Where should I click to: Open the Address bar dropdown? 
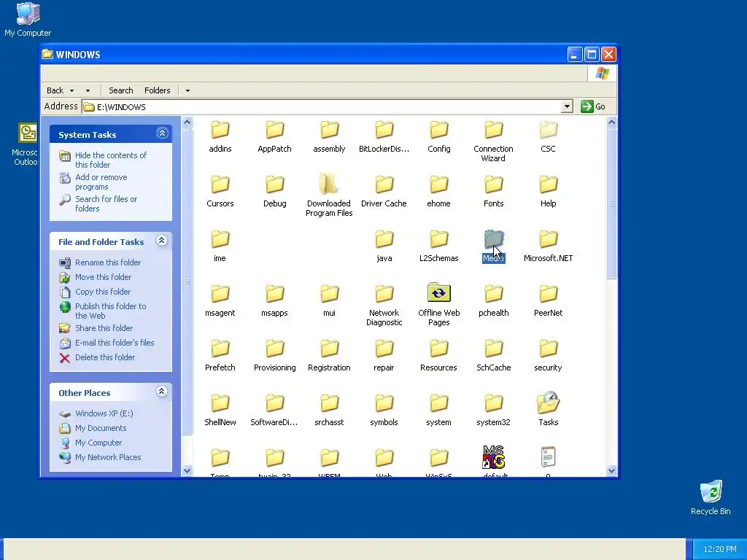tap(567, 106)
